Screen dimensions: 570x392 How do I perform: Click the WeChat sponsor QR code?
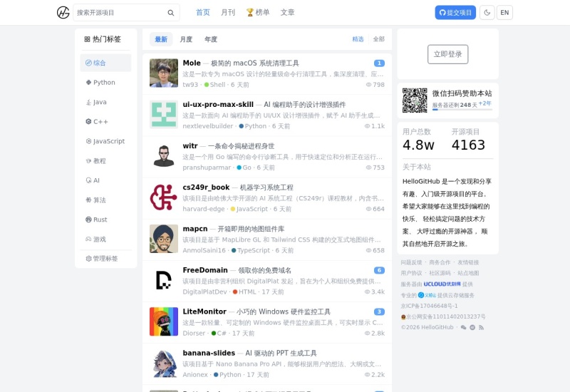pos(415,100)
